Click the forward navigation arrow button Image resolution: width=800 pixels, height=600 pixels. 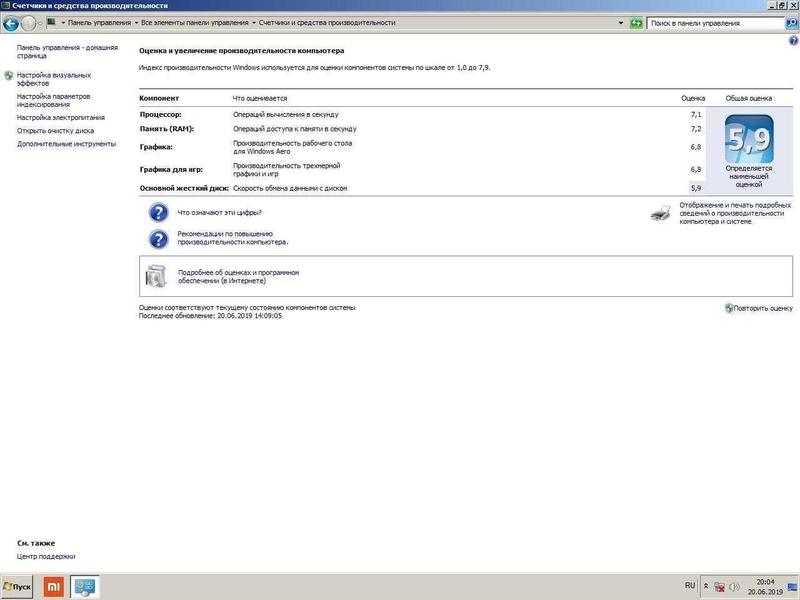[x=29, y=23]
